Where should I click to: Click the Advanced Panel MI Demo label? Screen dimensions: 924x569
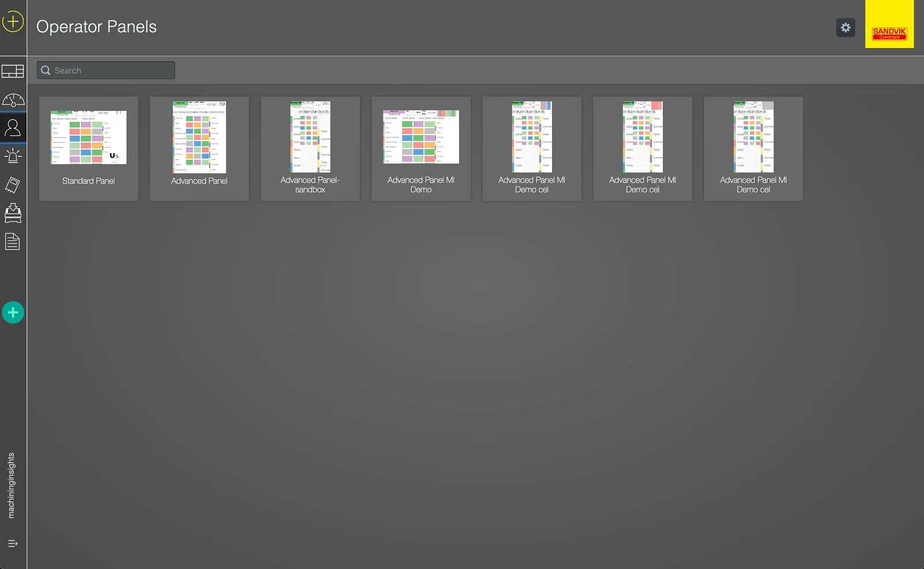click(421, 185)
